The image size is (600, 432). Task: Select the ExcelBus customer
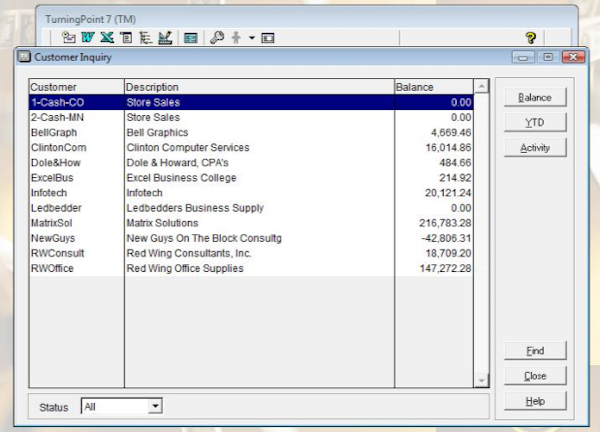coord(52,178)
